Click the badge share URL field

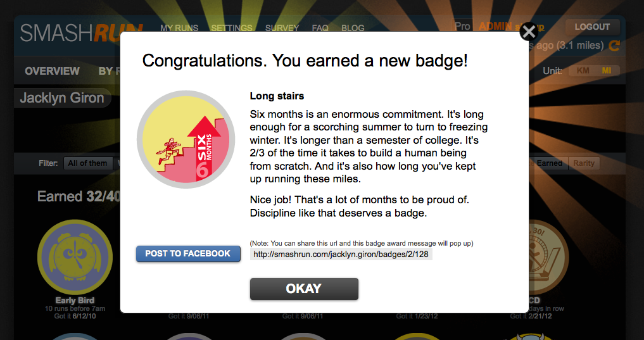click(341, 254)
